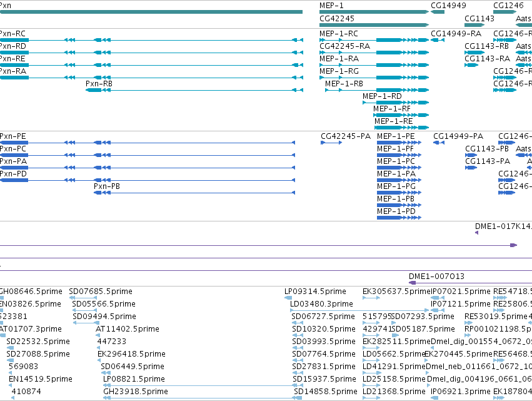The height and width of the screenshot is (401, 532).
Task: Click the Pxn-PD protein label
Action: click(13, 174)
